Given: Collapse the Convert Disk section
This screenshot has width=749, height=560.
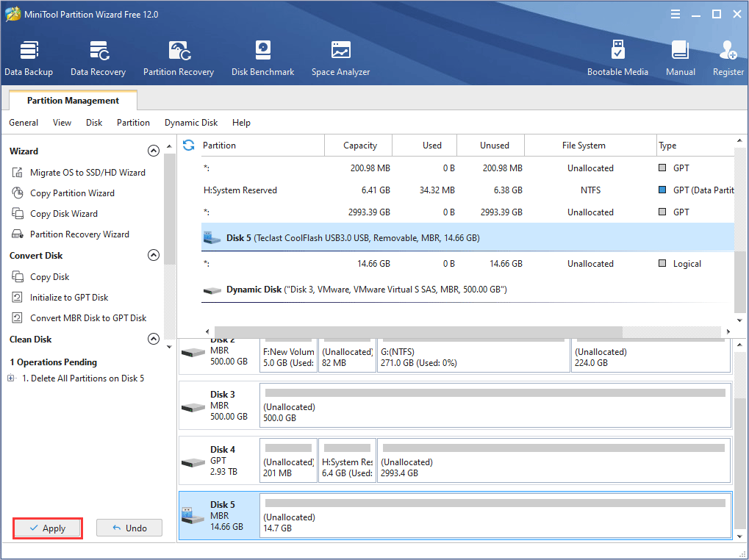Looking at the screenshot, I should click(154, 255).
